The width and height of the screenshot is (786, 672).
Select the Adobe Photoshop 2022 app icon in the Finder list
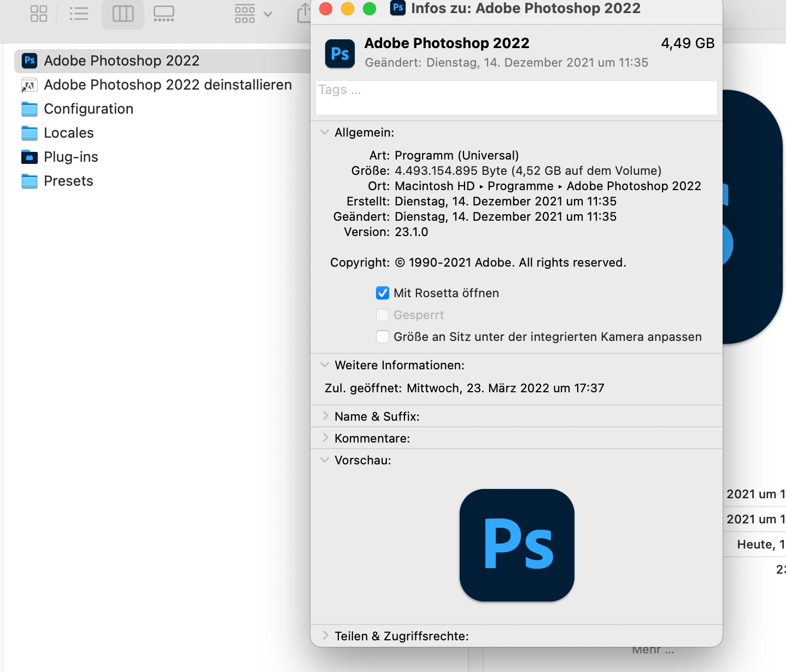click(x=30, y=61)
